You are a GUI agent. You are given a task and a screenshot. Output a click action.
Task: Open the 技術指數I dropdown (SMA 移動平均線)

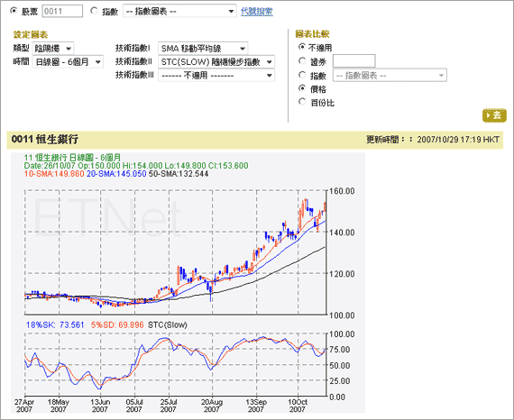pos(203,49)
